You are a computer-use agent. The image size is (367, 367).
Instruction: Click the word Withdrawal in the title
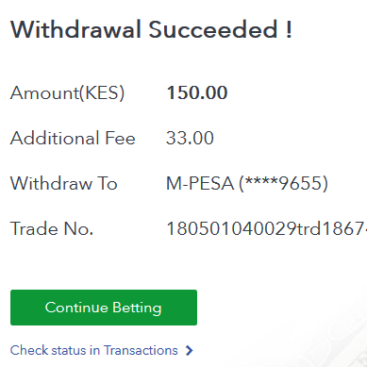tap(76, 30)
